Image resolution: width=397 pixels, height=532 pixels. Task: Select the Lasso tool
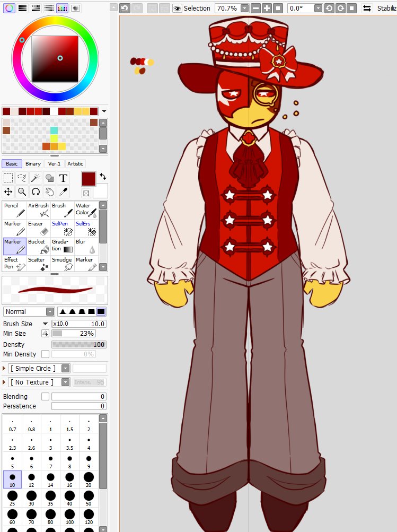tap(22, 178)
